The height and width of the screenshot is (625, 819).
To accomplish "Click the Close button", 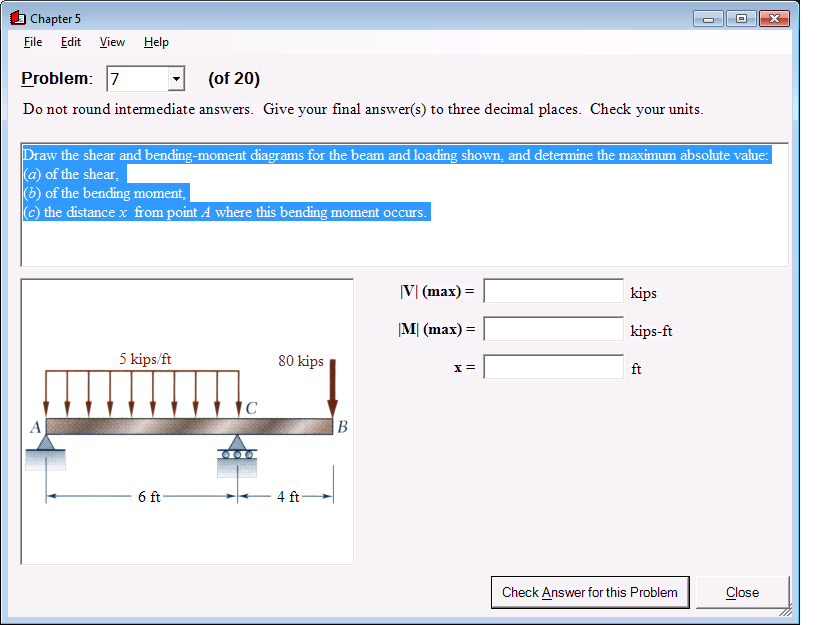I will pos(742,592).
